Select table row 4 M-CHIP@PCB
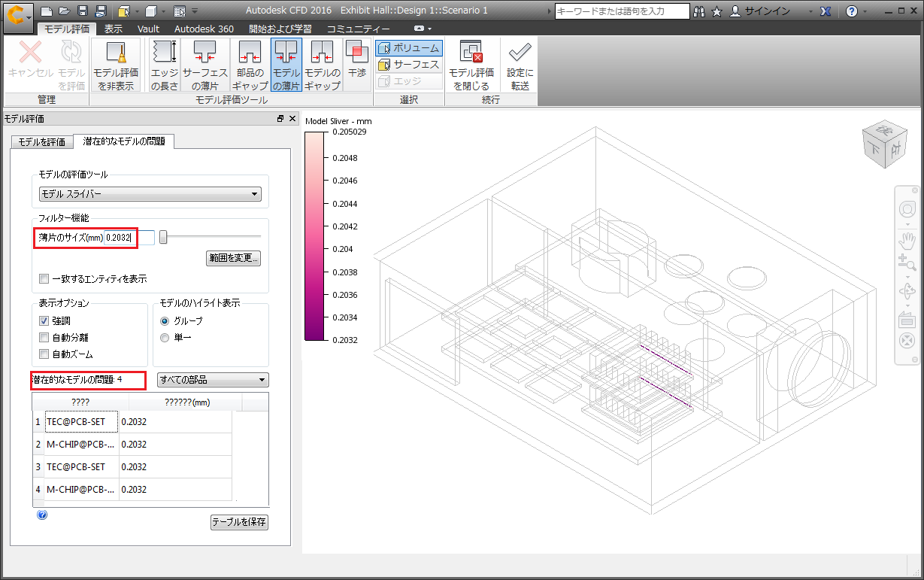Screen dimensions: 924x580 coord(132,489)
